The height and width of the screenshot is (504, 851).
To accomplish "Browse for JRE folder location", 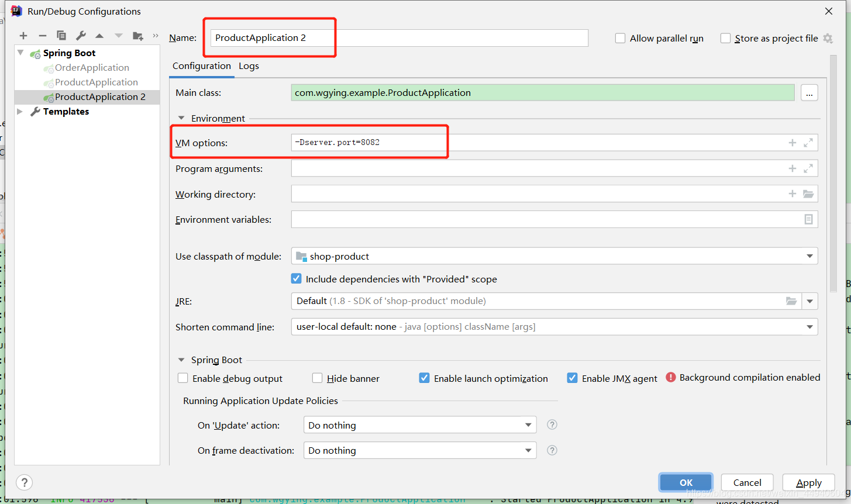I will (791, 301).
